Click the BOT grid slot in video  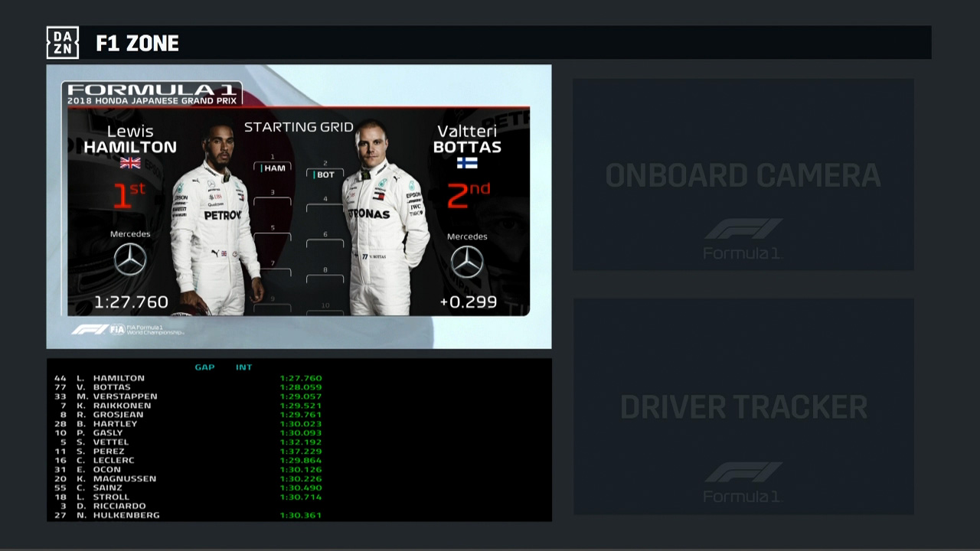(x=325, y=174)
